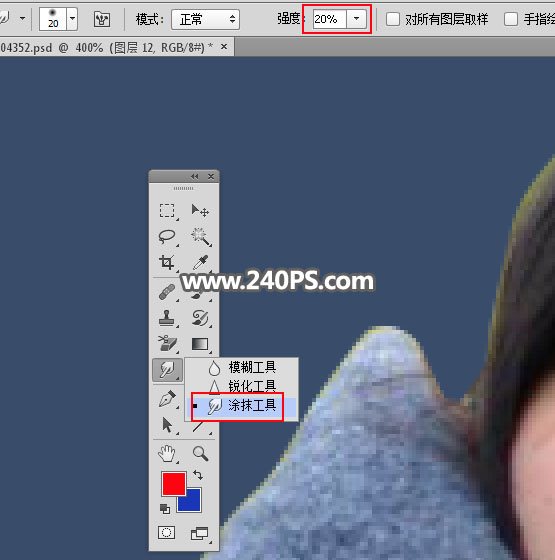Select the Clone Stamp tool
This screenshot has height=560, width=555.
click(x=167, y=318)
